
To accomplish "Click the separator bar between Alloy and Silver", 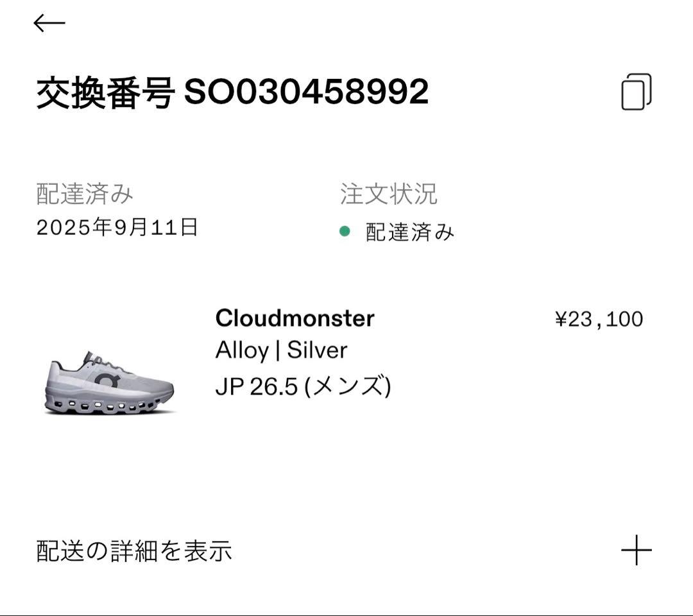I will tap(277, 350).
